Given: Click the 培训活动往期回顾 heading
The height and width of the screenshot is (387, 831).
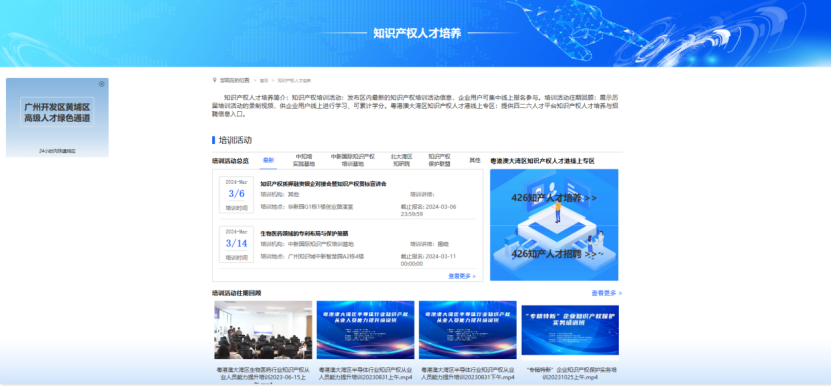Looking at the screenshot, I should click(236, 293).
